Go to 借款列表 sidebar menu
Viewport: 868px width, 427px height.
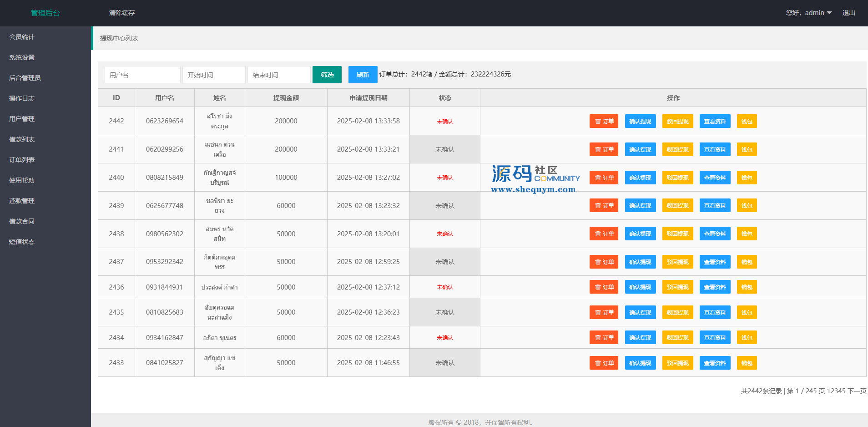point(22,139)
